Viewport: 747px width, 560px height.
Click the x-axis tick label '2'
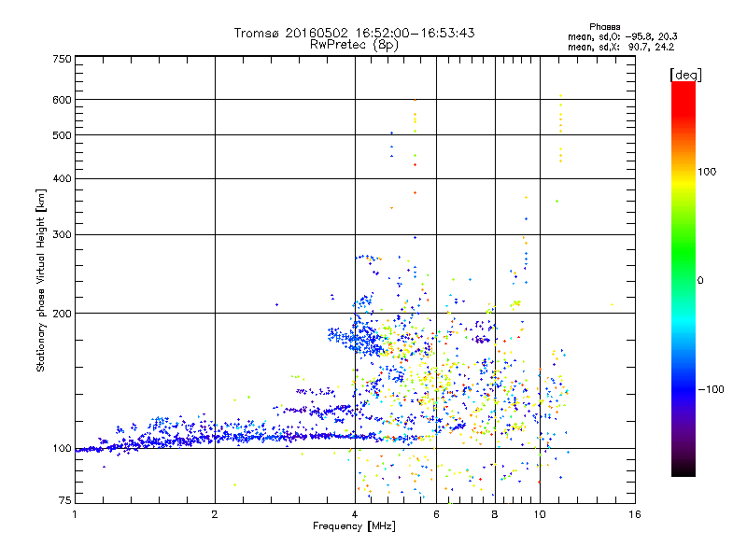click(215, 514)
